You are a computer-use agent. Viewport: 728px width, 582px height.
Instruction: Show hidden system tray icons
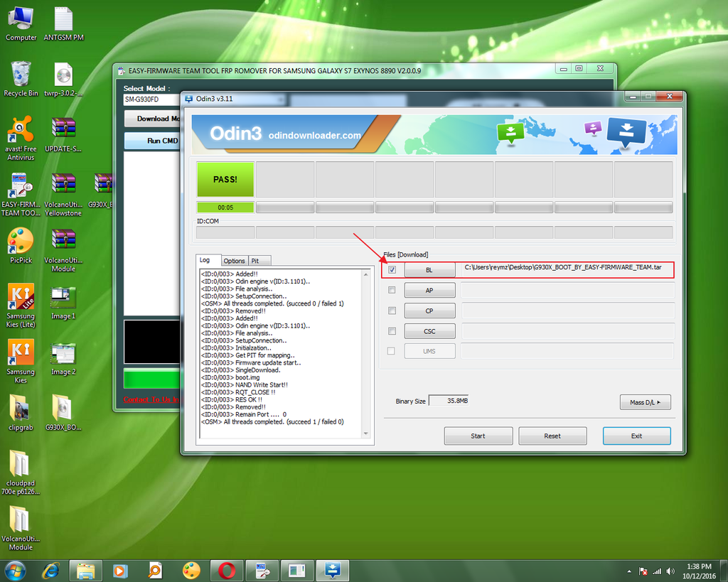[629, 571]
